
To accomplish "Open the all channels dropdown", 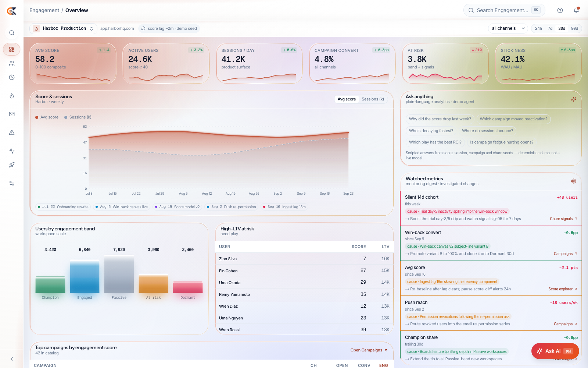I will coord(508,28).
